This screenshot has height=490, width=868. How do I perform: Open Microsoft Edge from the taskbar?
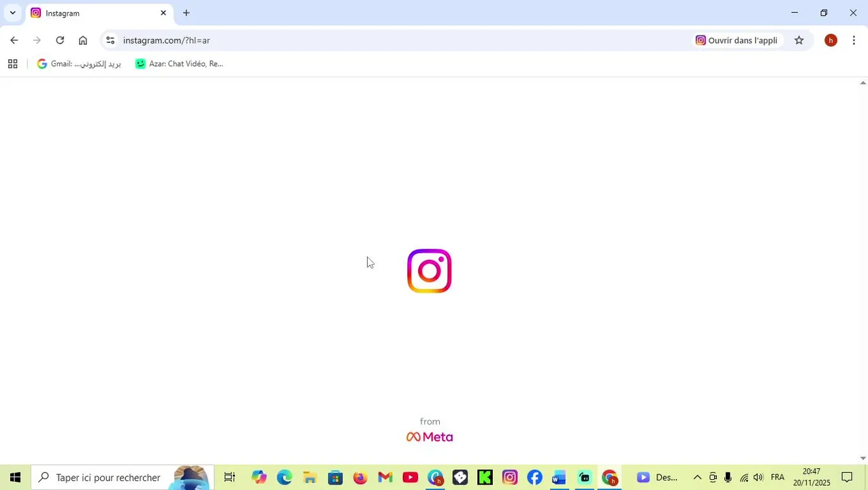(285, 477)
